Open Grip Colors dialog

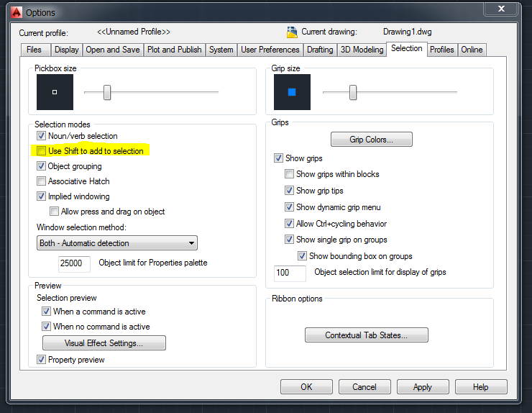click(x=372, y=140)
